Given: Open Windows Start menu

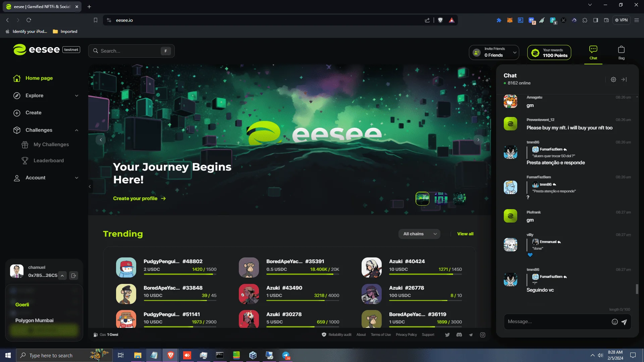Looking at the screenshot, I should click(8, 355).
